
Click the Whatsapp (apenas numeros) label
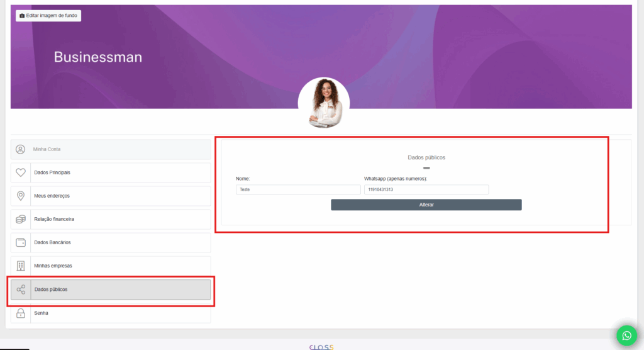coord(396,179)
